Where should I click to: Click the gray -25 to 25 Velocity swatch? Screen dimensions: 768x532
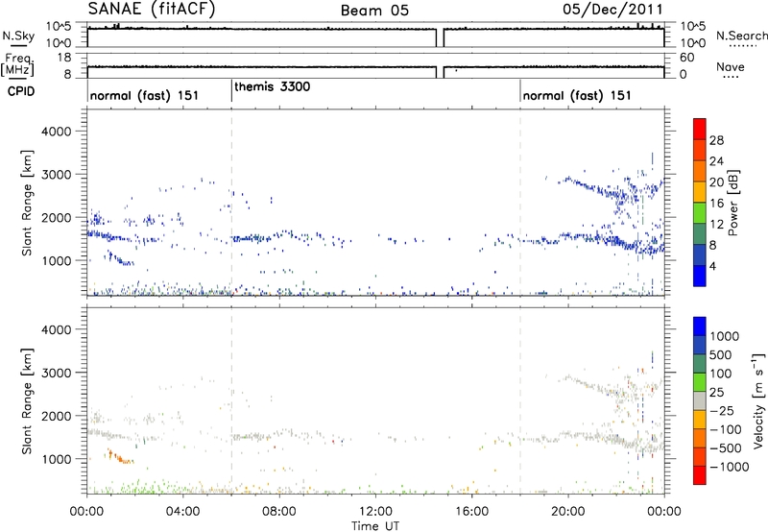coord(700,401)
